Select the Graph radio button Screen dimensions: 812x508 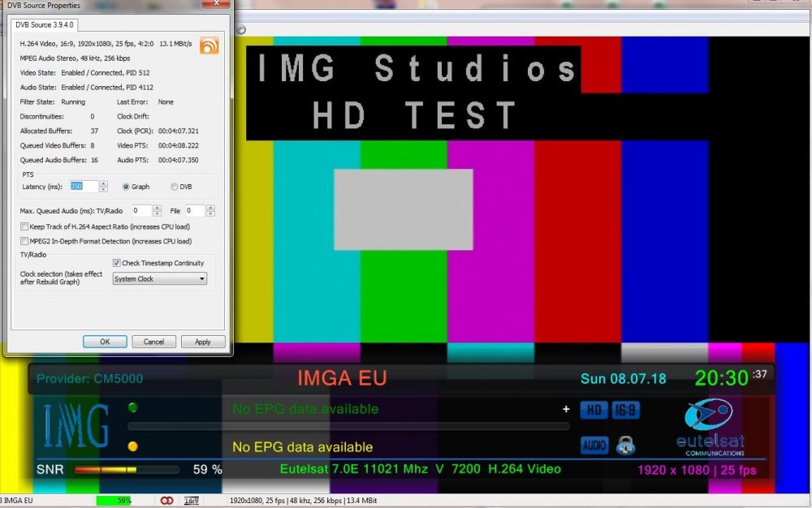(x=126, y=187)
